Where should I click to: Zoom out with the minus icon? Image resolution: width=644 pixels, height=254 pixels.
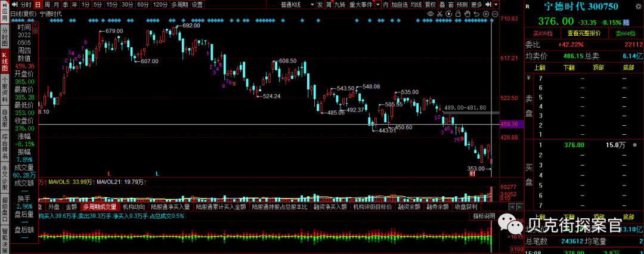point(495,14)
